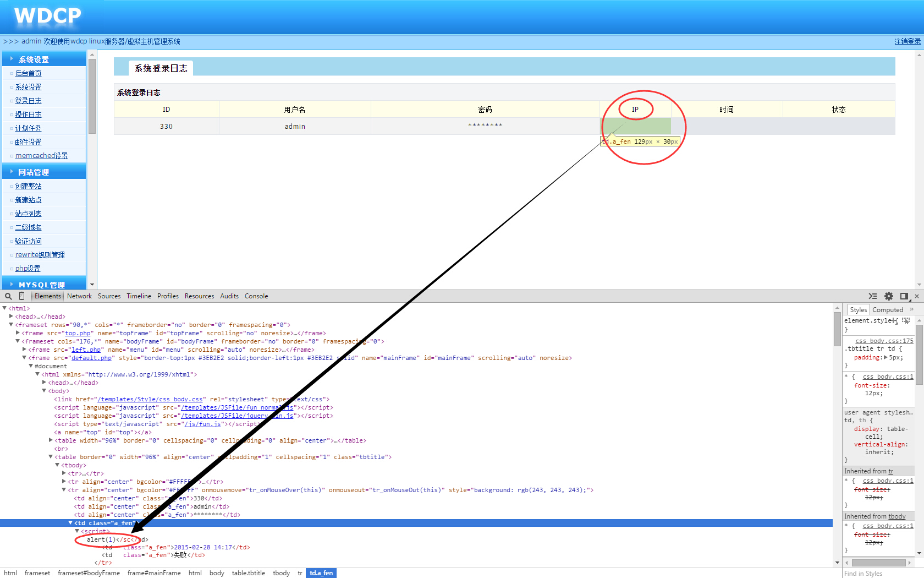Open the default.php source link
The height and width of the screenshot is (578, 924).
click(91, 358)
